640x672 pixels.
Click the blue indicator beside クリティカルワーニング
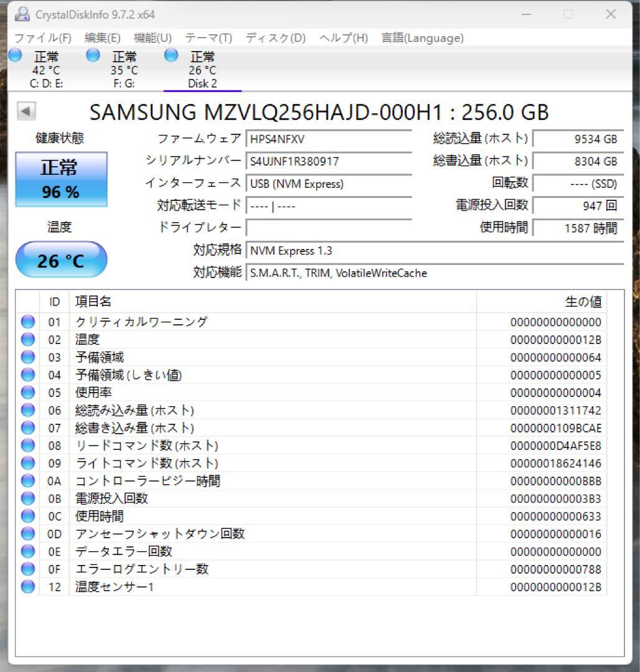(x=27, y=322)
